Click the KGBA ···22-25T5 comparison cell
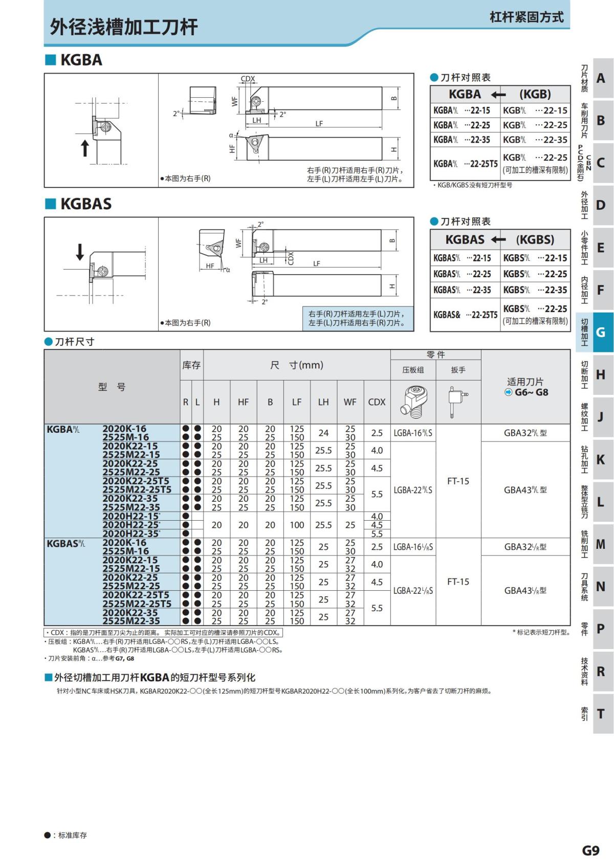Screen dimensions: 614x868 pyautogui.click(x=465, y=164)
